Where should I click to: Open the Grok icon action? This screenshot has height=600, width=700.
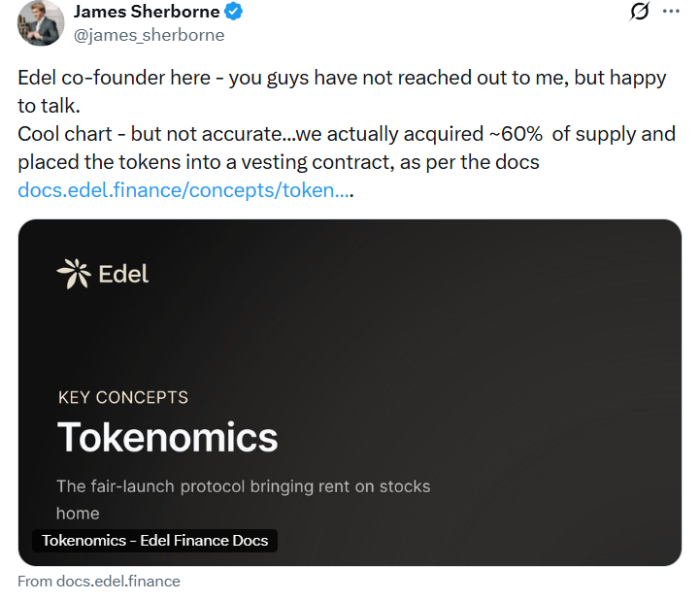pos(639,12)
